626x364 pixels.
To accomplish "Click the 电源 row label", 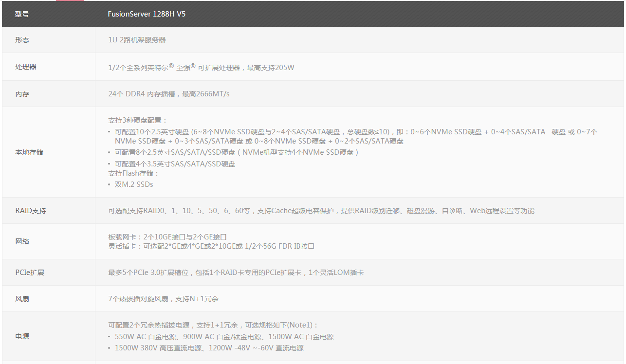I will (22, 336).
